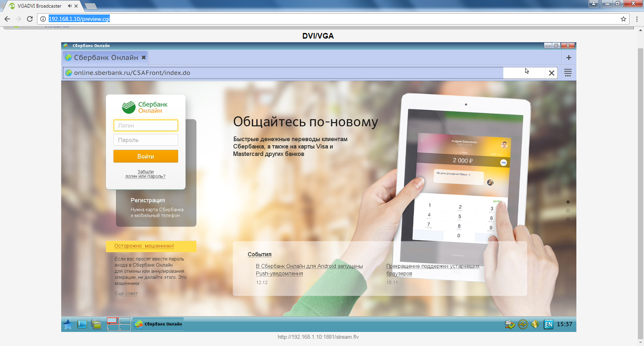
Task: Stop loading with the X button
Action: coord(551,73)
